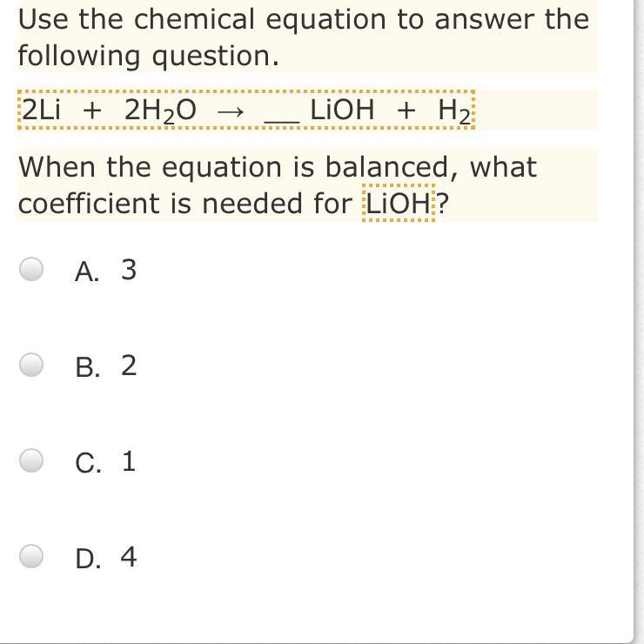The image size is (644, 644).
Task: Click the dotted-outlined LiOH term in question
Action: coord(399,204)
